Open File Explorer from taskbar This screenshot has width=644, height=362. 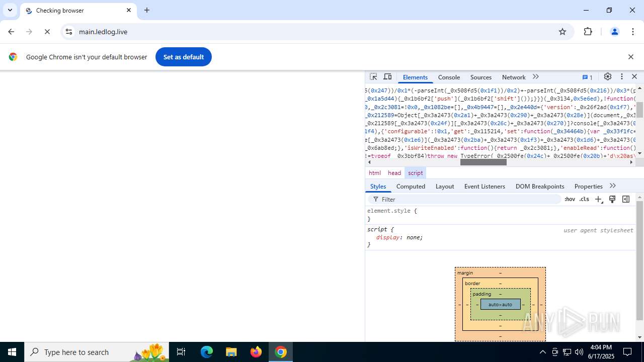[231, 352]
